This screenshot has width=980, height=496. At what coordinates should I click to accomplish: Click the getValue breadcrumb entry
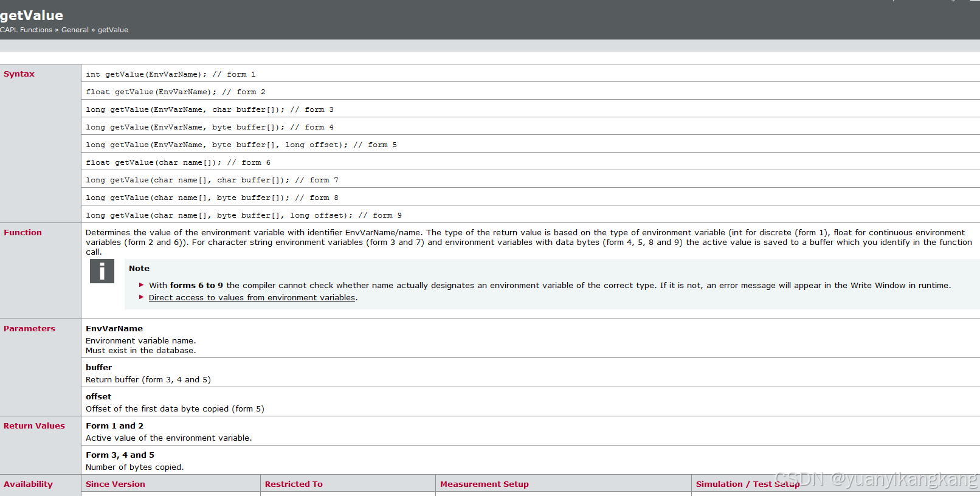(113, 30)
